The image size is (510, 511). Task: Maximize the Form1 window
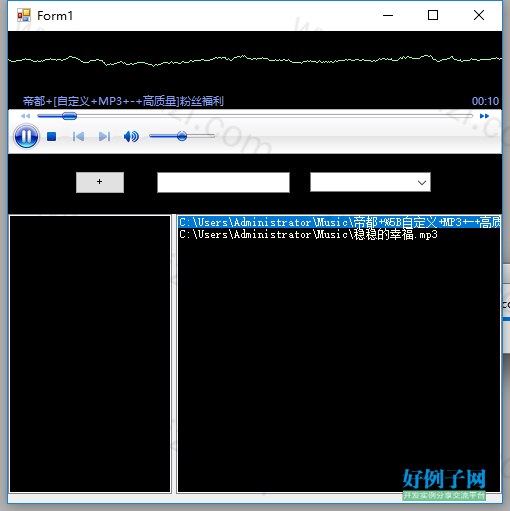(433, 15)
